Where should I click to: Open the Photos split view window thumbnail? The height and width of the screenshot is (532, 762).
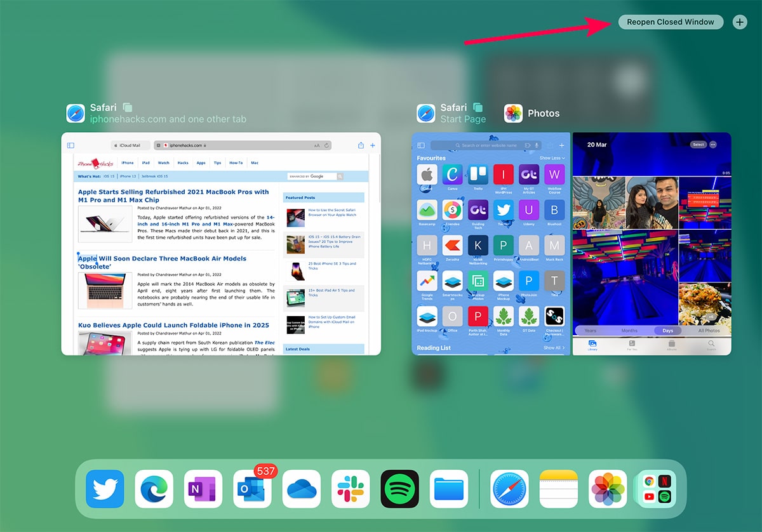652,244
